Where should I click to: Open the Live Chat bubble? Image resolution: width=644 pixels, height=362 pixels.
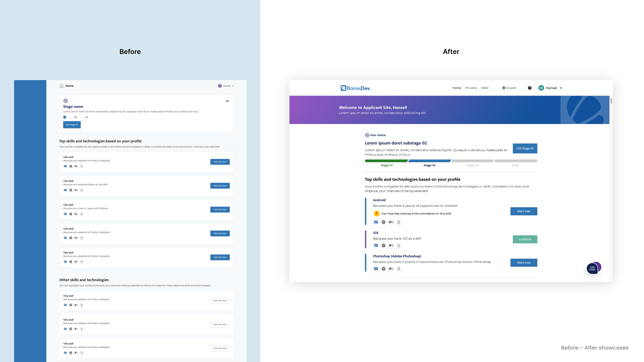[x=592, y=268]
